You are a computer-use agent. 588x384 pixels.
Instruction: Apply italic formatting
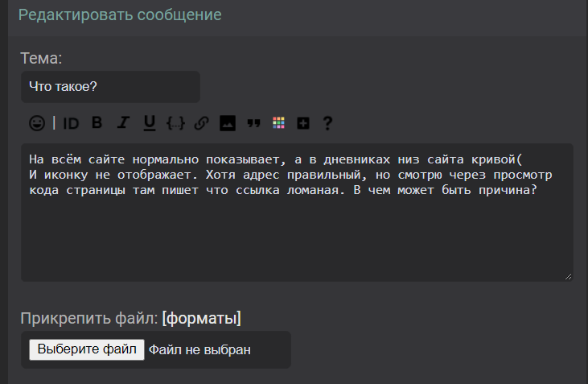tap(123, 123)
